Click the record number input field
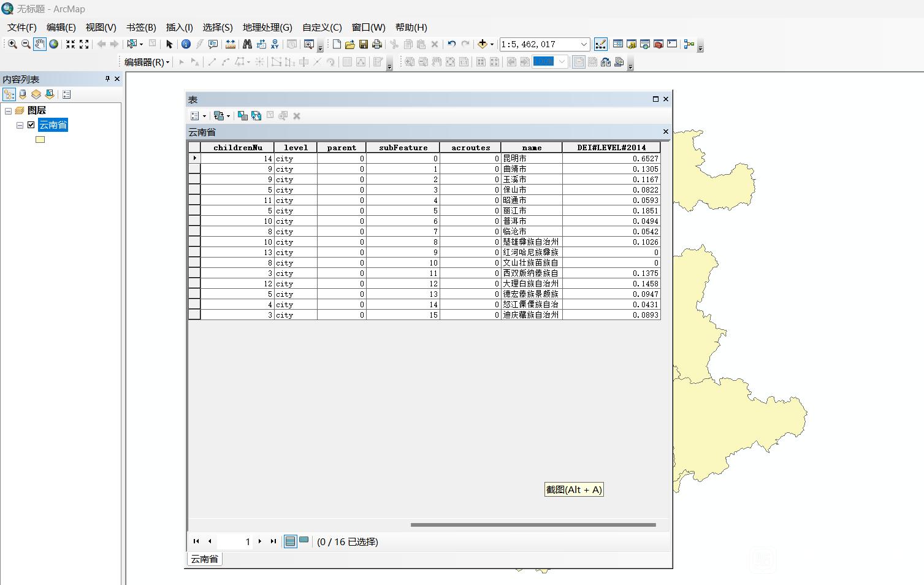 pyautogui.click(x=235, y=541)
